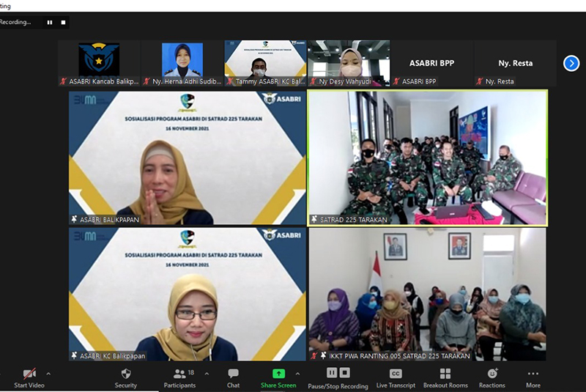This screenshot has height=392, width=586.
Task: Click the IKKT PWA RANTING 005 video tile
Action: click(x=428, y=294)
